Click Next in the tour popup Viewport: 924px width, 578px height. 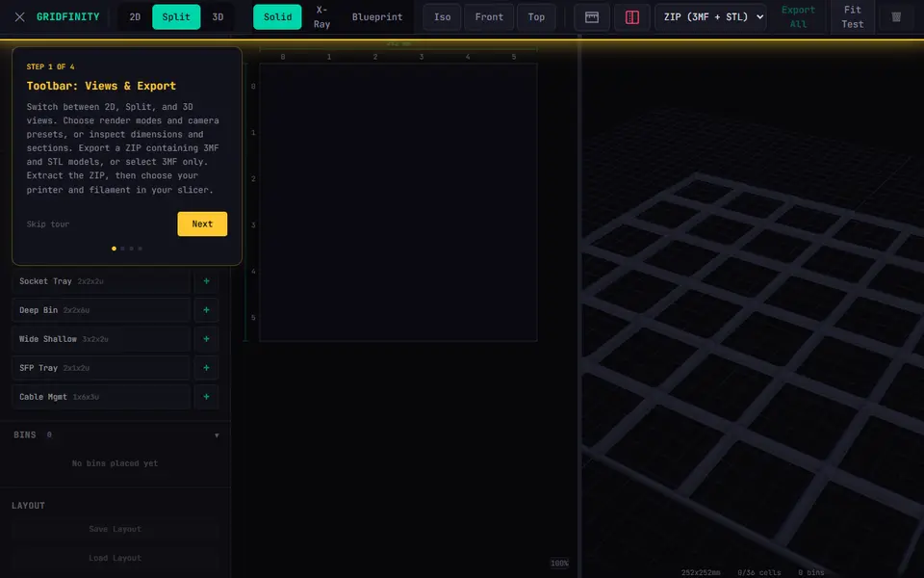(202, 224)
